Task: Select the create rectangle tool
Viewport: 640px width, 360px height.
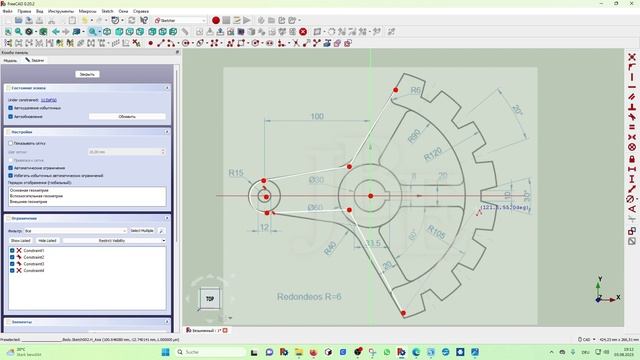Action: click(241, 43)
